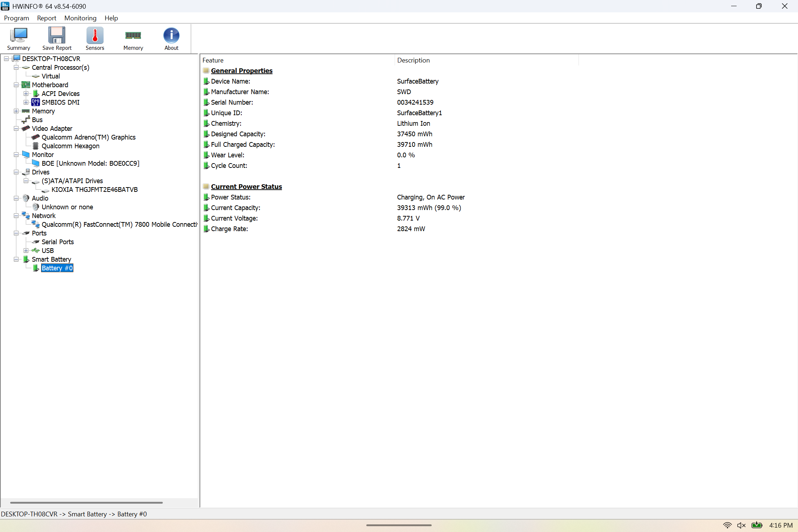Collapse the Drives tree node
The height and width of the screenshot is (532, 798).
pyautogui.click(x=16, y=172)
